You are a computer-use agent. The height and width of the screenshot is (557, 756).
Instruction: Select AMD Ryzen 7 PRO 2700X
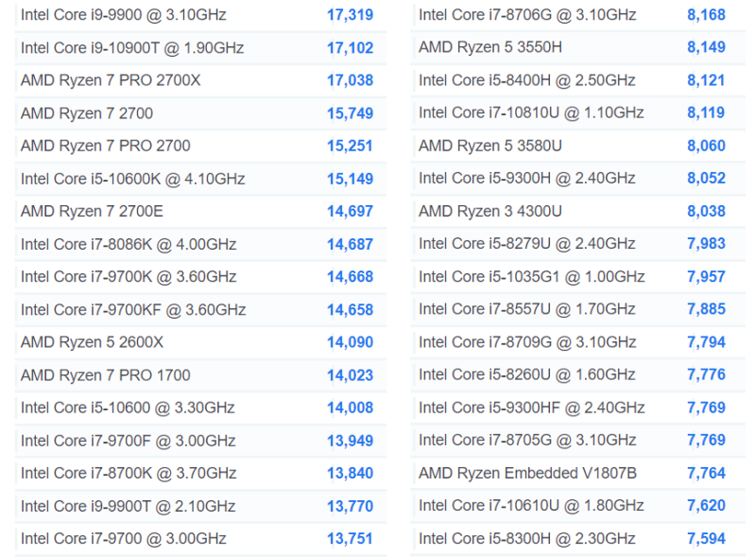click(x=111, y=80)
